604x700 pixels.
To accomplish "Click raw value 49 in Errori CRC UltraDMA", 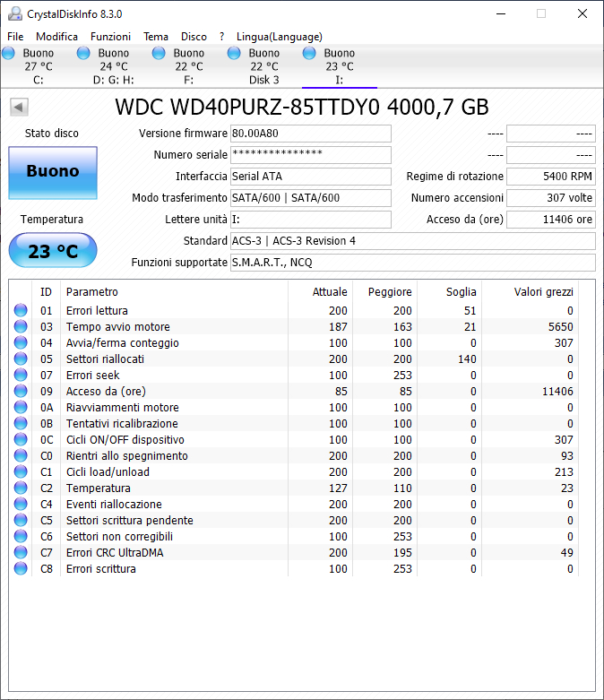I will (x=567, y=553).
